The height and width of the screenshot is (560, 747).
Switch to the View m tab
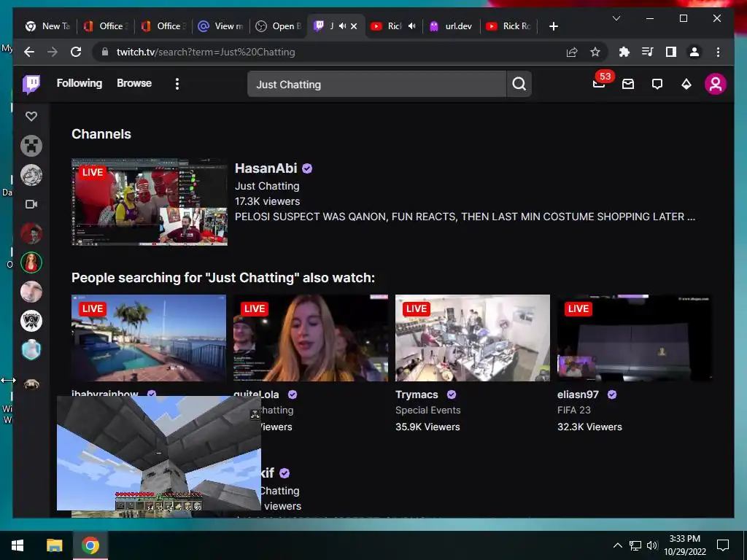click(221, 26)
